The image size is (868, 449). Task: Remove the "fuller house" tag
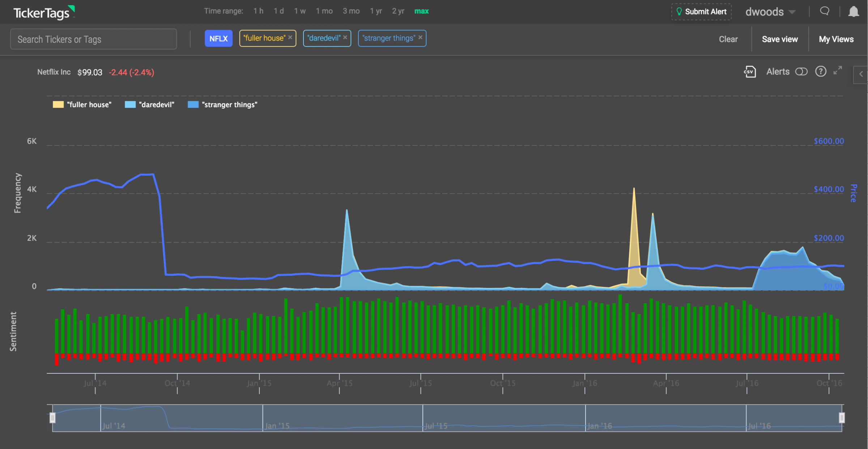click(x=290, y=37)
